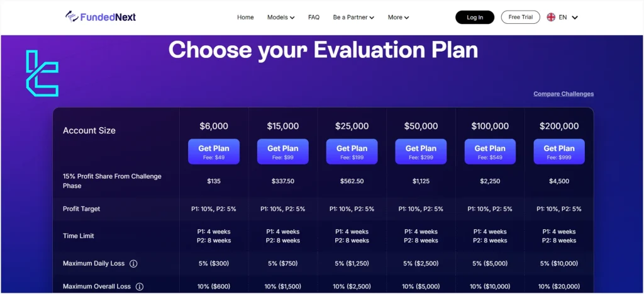Click the FundedNext logo
Image resolution: width=644 pixels, height=294 pixels.
click(100, 17)
